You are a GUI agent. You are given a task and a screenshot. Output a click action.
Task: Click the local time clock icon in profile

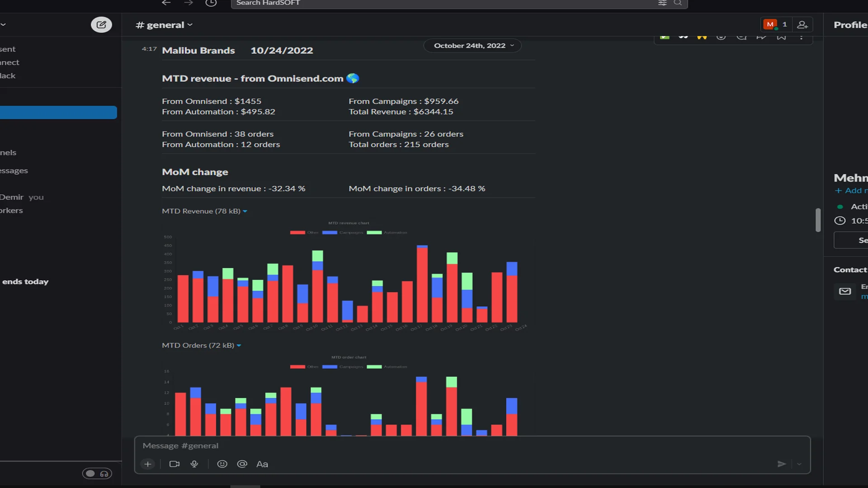[x=840, y=221]
